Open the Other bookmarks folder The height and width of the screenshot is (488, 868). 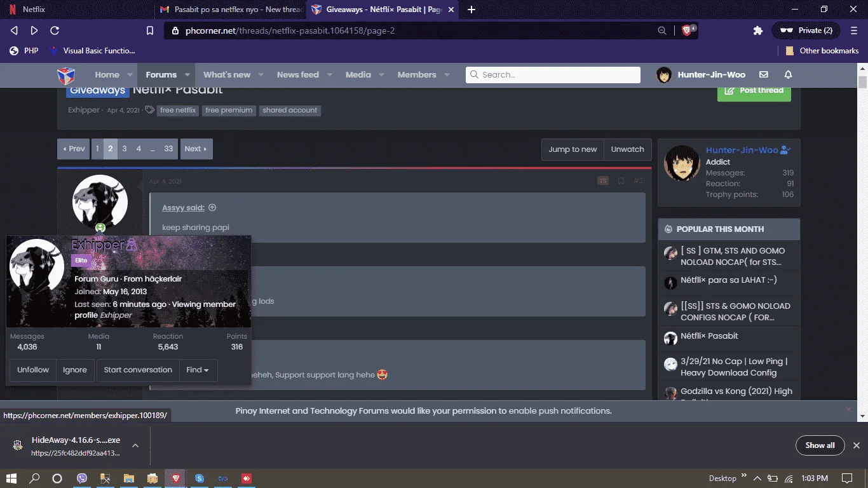click(822, 51)
